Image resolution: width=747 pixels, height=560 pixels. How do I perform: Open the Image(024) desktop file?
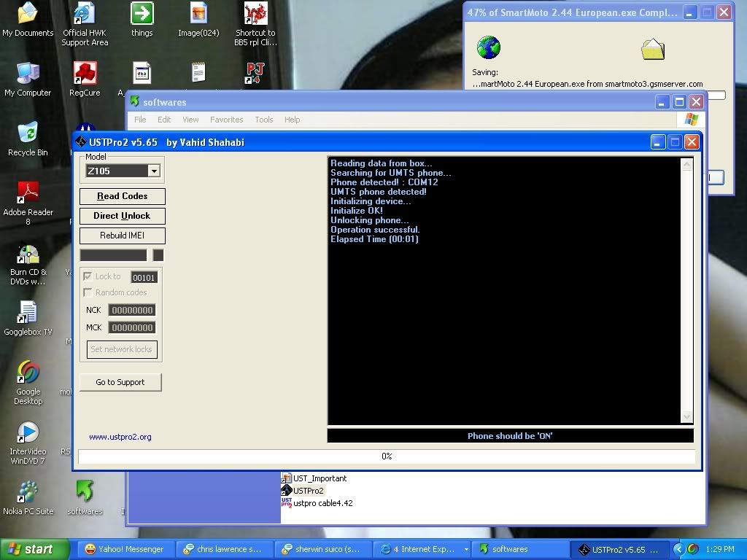coord(198,20)
